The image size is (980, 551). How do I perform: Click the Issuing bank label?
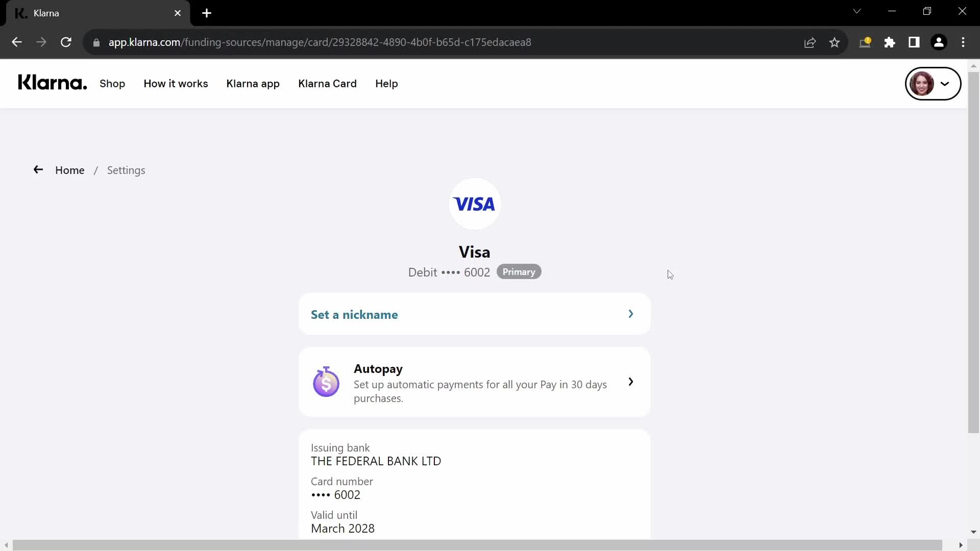pos(340,448)
